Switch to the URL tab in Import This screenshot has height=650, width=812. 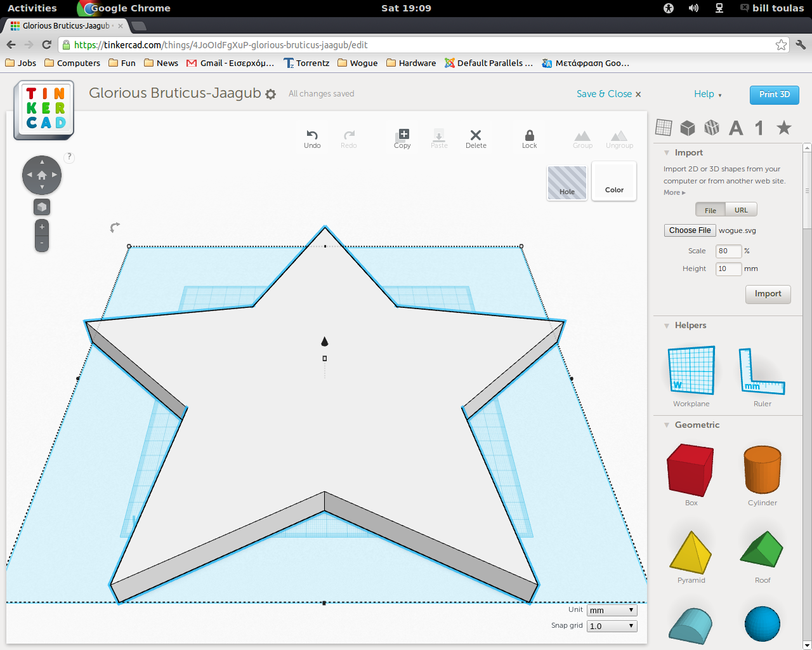coord(740,209)
